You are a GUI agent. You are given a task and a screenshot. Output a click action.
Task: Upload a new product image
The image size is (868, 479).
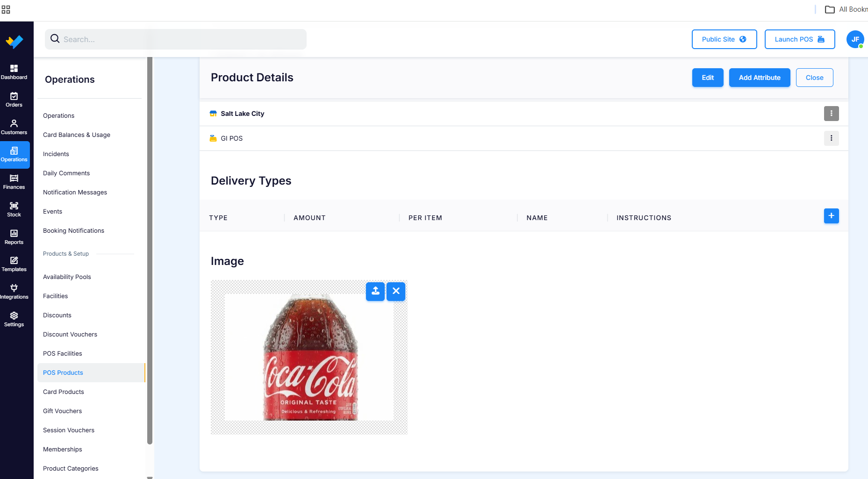coord(375,291)
